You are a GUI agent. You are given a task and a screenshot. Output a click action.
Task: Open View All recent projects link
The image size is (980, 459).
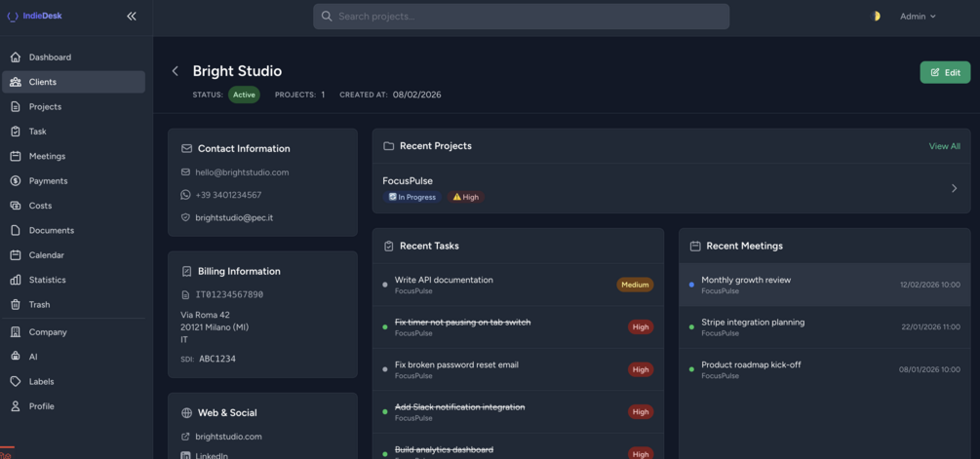(x=944, y=146)
